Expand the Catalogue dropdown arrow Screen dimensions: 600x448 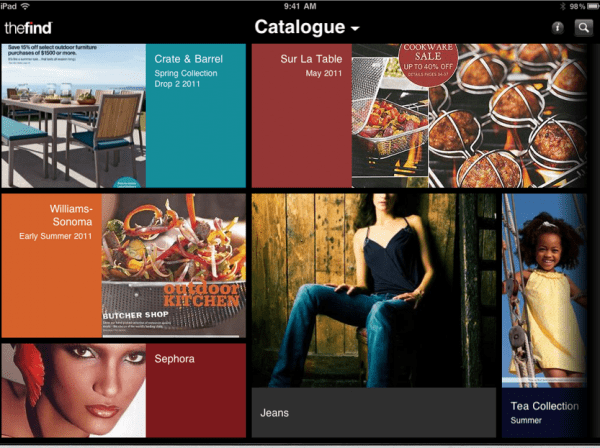click(355, 28)
